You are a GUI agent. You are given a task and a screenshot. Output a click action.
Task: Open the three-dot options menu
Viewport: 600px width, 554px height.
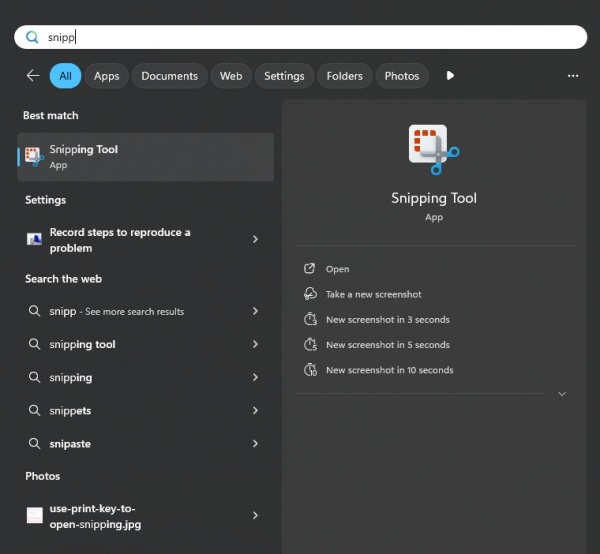pyautogui.click(x=573, y=76)
